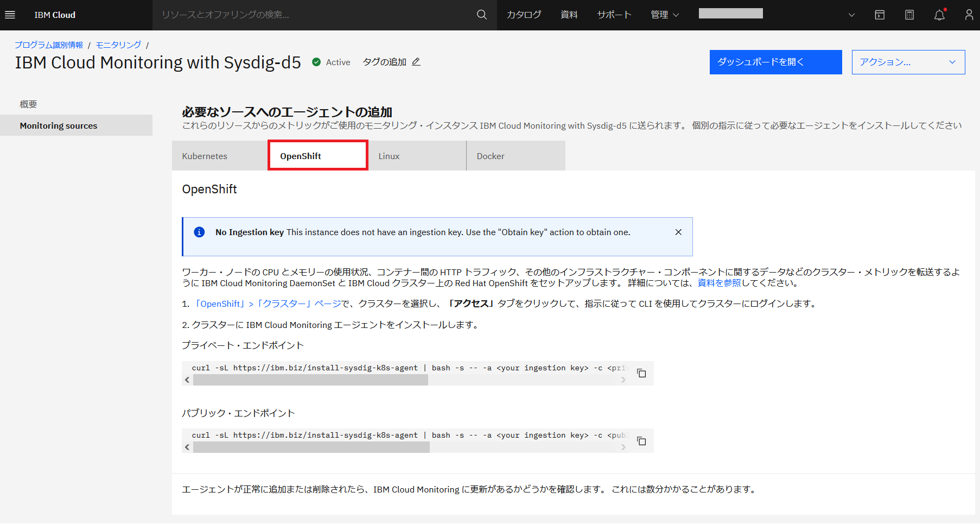The width and height of the screenshot is (980, 524).
Task: Open the user profile avatar
Action: tap(969, 15)
